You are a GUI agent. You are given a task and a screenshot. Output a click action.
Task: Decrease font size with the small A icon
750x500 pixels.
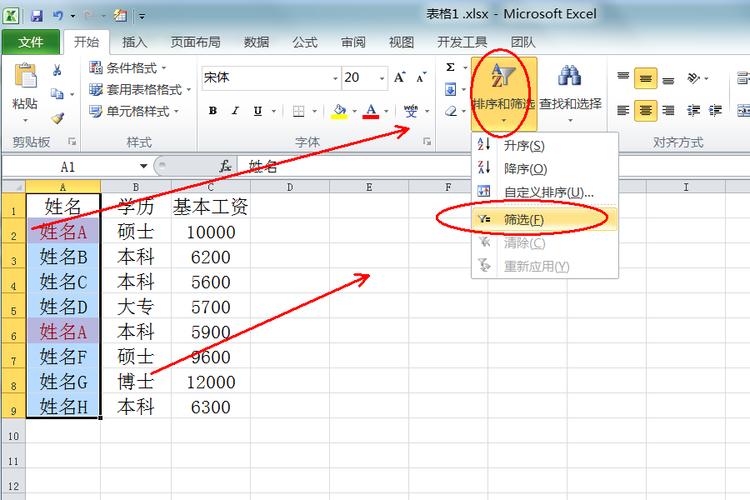(x=421, y=78)
